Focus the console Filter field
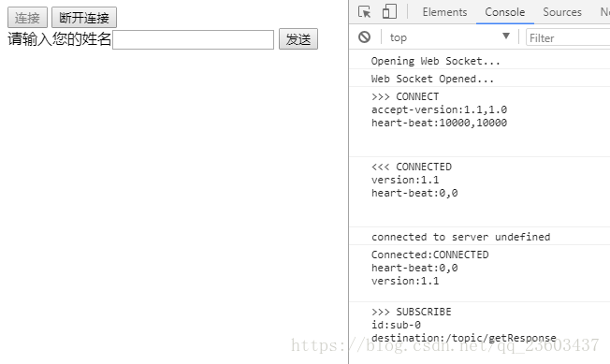This screenshot has height=364, width=610. point(568,37)
